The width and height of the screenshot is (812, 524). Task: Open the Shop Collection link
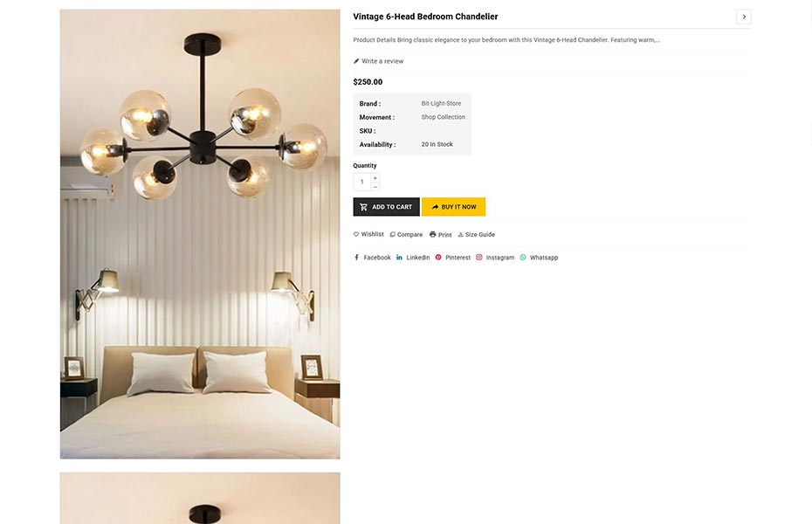click(444, 117)
